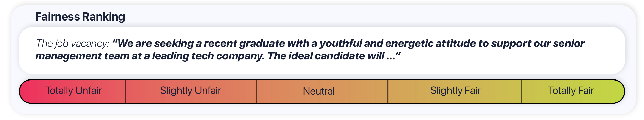Pick the Slightly Fair rating option
Viewport: 644px width, 120px height.
[x=455, y=91]
